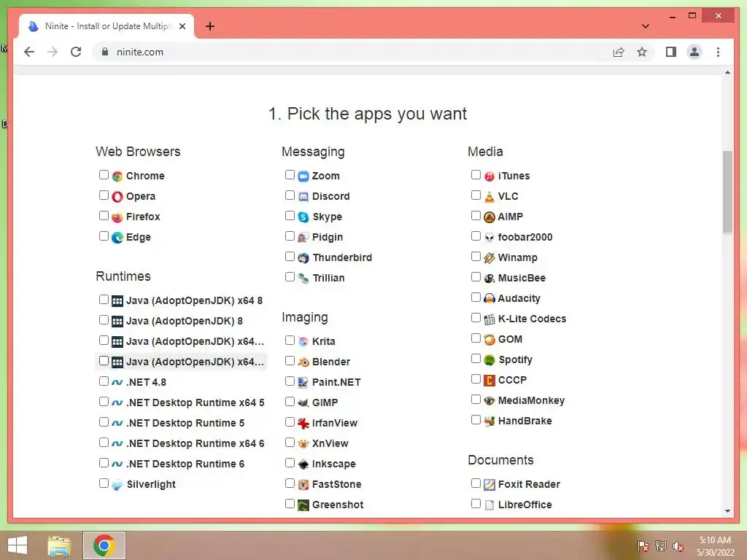Open the side panel icon in Chrome toolbar
The image size is (747, 560).
point(671,52)
